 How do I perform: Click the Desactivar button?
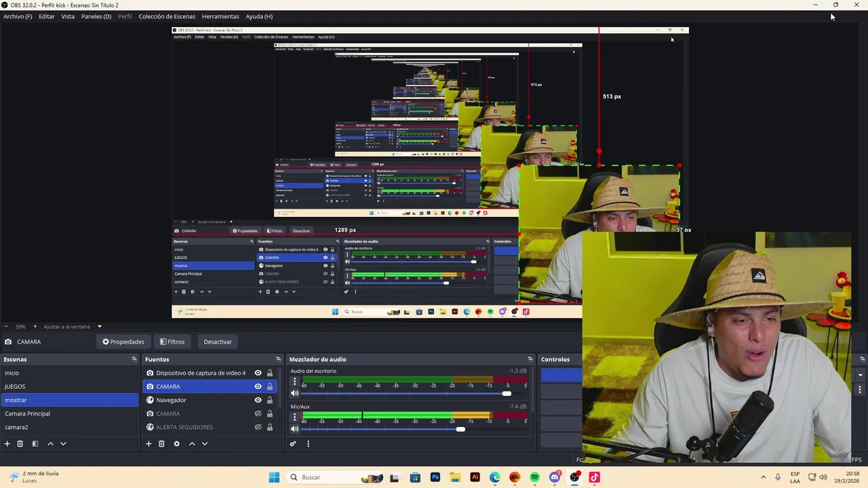[x=218, y=342]
